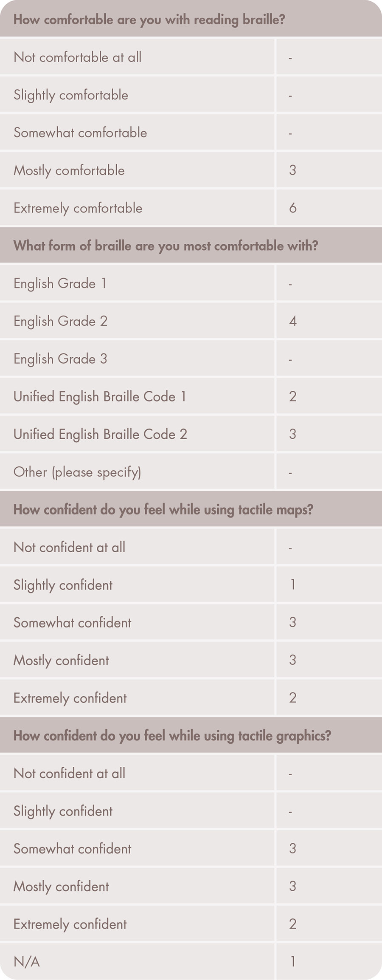
Task: Click the "Mostly comfortable" answer label
Action: (69, 170)
